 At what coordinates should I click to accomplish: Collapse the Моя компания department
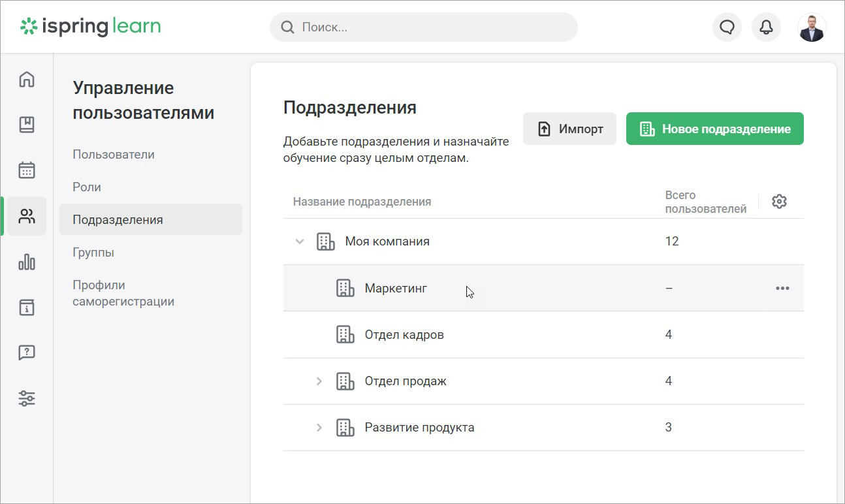click(300, 242)
